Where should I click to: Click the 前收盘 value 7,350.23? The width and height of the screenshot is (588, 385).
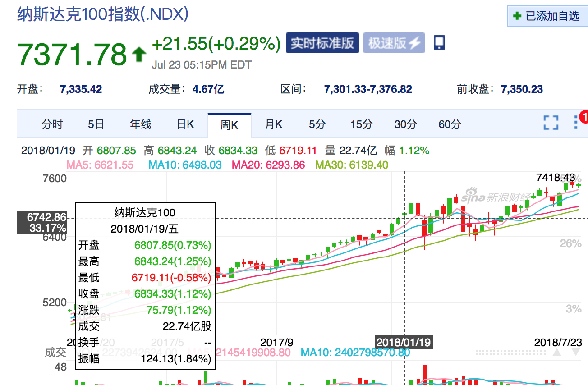(x=522, y=89)
